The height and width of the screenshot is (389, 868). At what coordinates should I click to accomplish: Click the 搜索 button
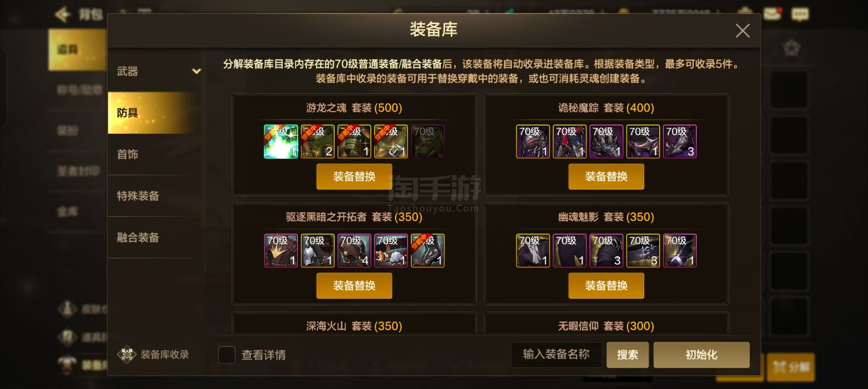click(x=628, y=355)
